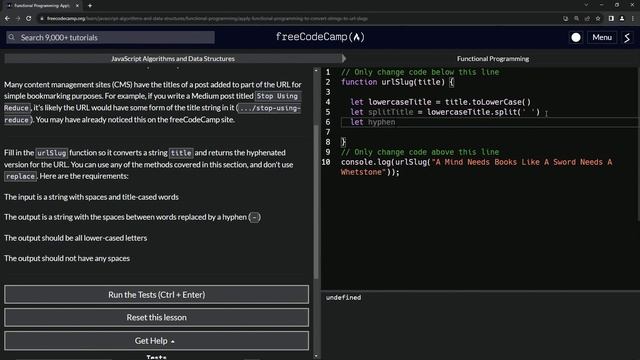Open the freeCodeCamp home logo
The width and height of the screenshot is (640, 360).
click(320, 37)
